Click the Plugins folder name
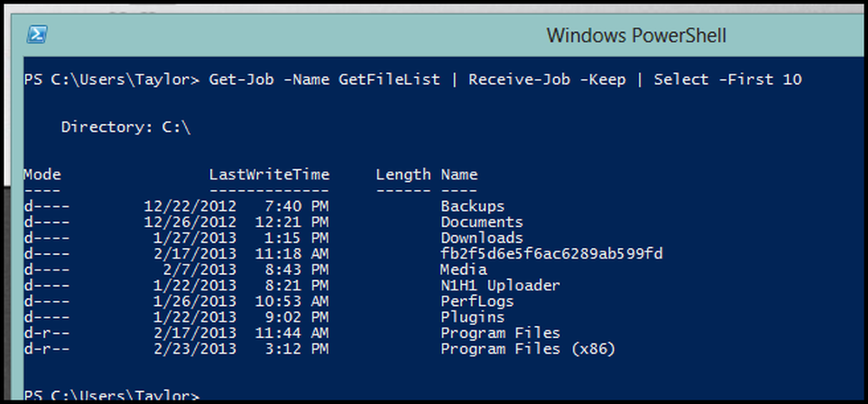 click(x=473, y=318)
